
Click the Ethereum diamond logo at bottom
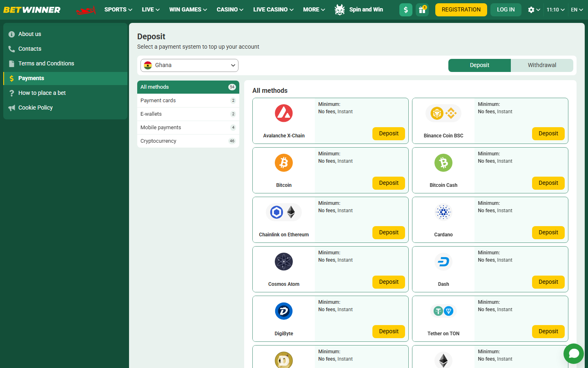click(x=443, y=360)
